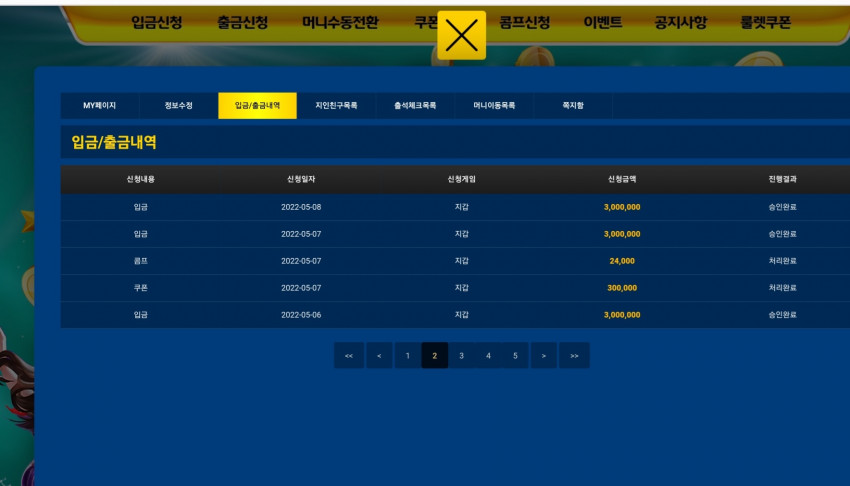Go to first page with << button
Image resolution: width=850 pixels, height=486 pixels.
[x=349, y=355]
